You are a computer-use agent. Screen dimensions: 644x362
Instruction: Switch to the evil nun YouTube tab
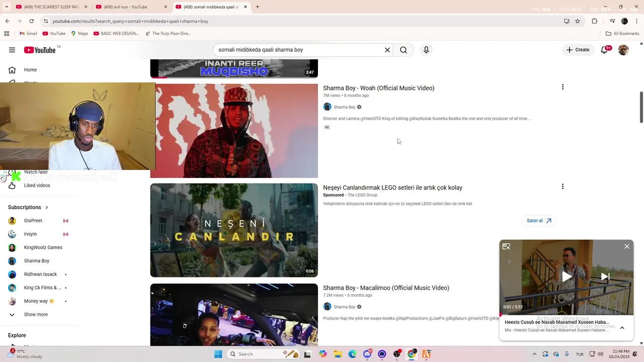(x=130, y=7)
